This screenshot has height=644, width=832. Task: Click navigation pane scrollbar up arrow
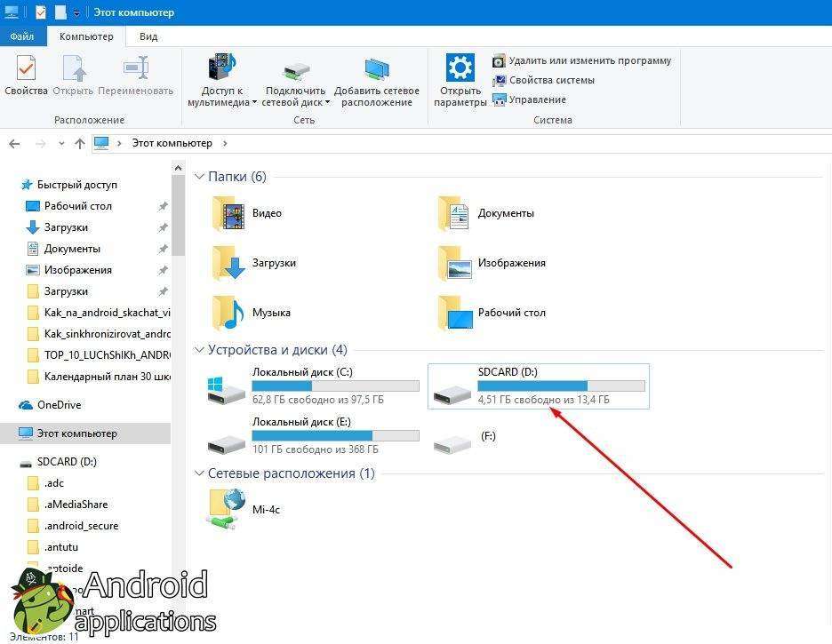click(x=179, y=168)
